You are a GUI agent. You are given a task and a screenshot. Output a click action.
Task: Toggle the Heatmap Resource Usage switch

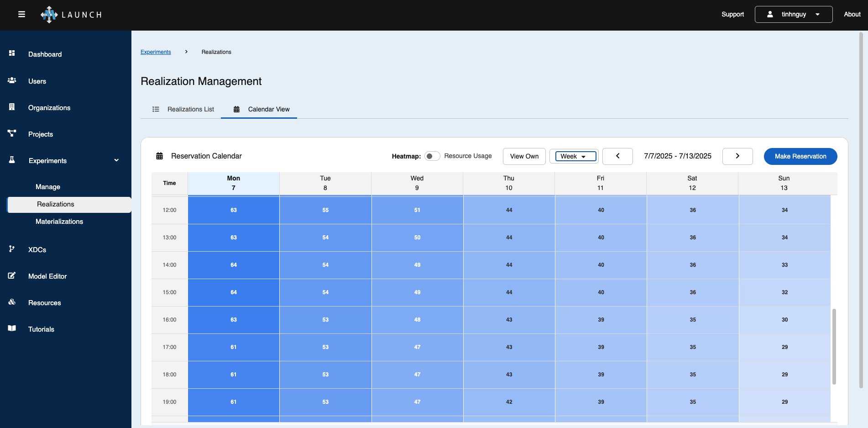tap(432, 156)
